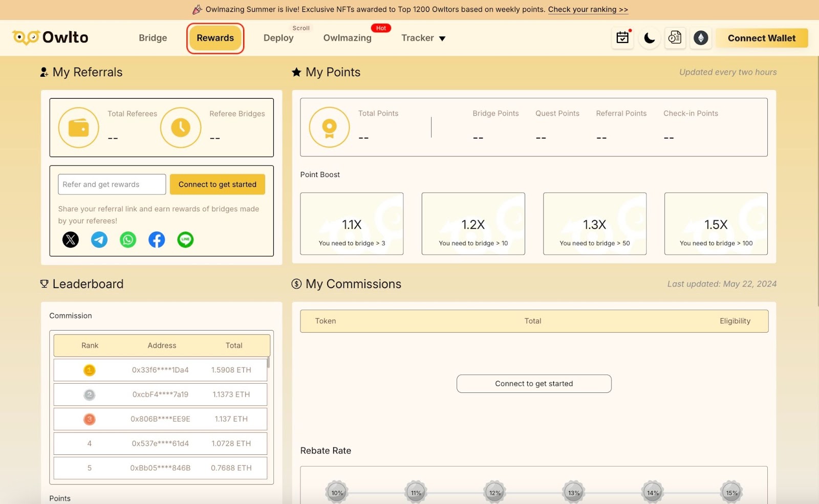Click rank 2 silver medal icon
This screenshot has width=819, height=504.
coord(90,395)
